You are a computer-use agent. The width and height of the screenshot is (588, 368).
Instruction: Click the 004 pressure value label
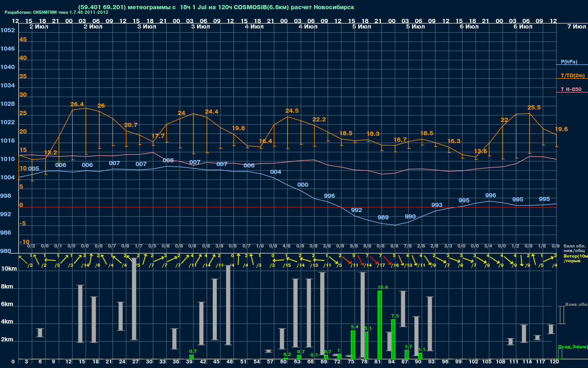pos(276,172)
